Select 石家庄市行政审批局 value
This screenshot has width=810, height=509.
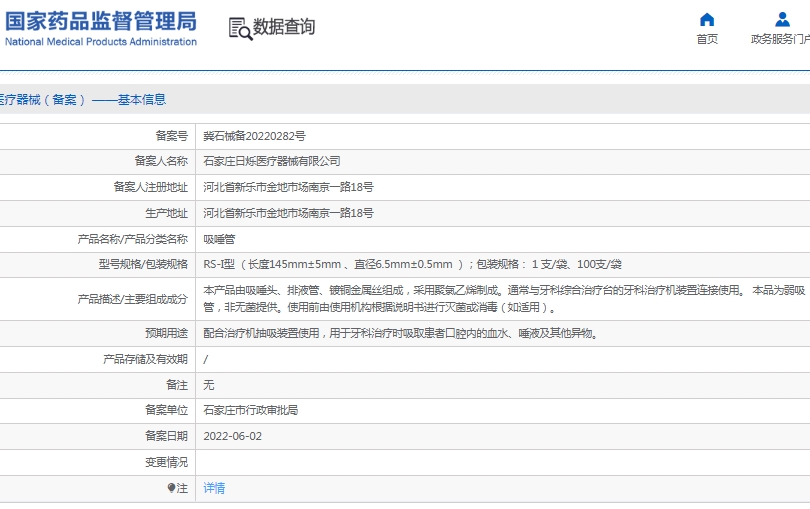click(x=251, y=410)
